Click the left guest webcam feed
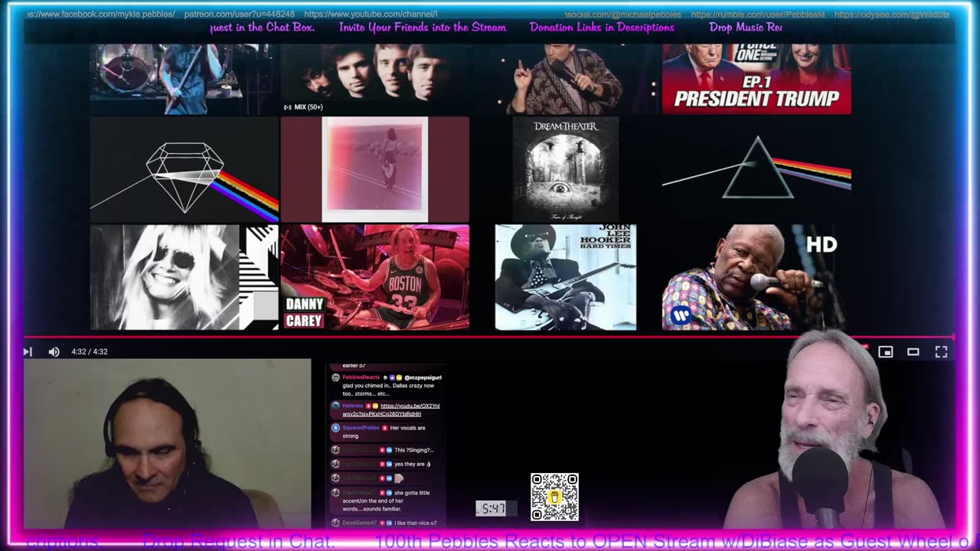This screenshot has height=551, width=980. coord(168,444)
